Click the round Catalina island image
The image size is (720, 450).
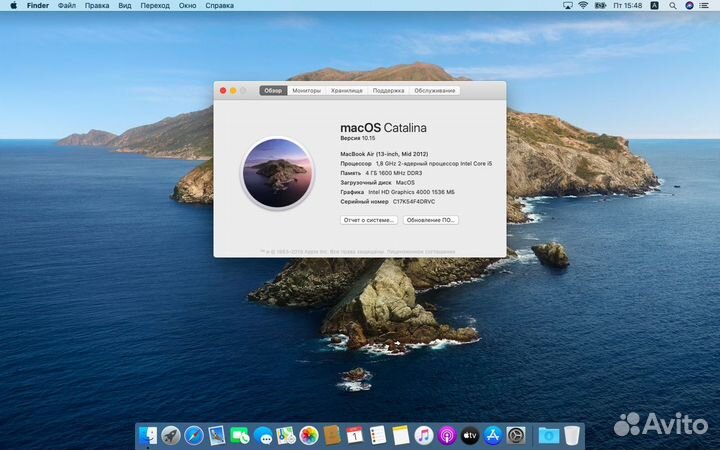point(277,173)
